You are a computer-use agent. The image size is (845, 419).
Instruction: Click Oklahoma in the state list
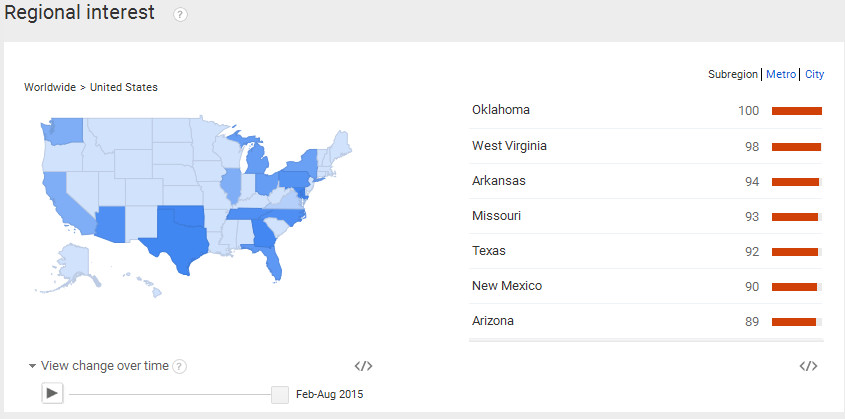tap(501, 110)
